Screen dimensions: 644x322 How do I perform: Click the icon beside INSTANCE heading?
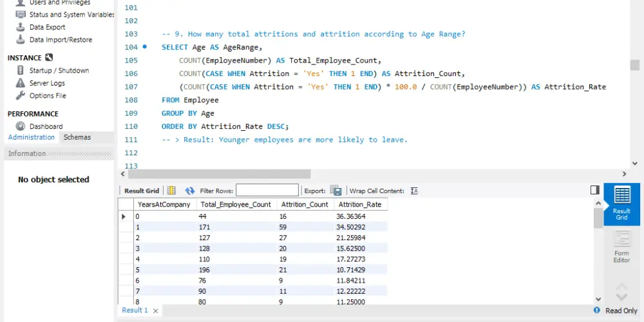click(x=49, y=57)
